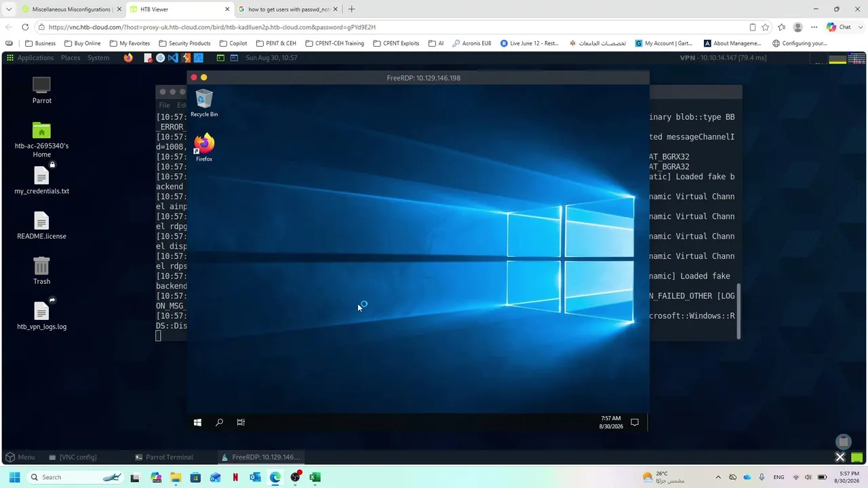Open the volume control in host tray
Viewport: 868px width, 488px height.
[x=808, y=477]
